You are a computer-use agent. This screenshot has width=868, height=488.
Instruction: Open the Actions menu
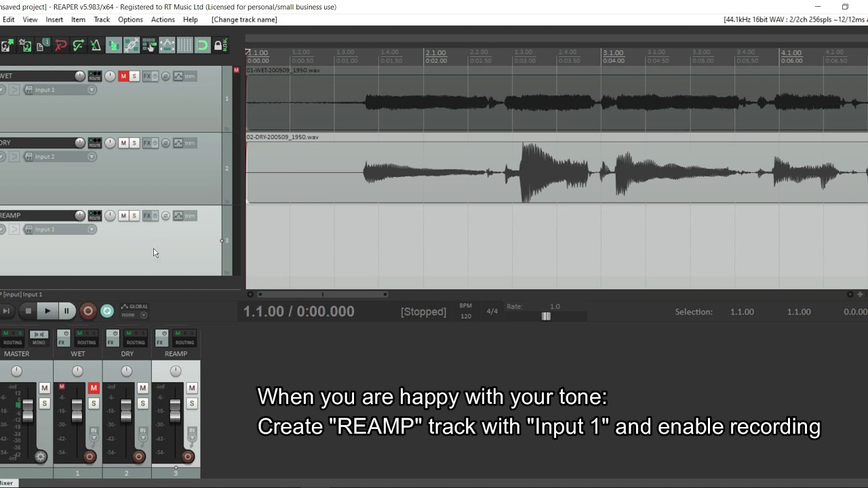[163, 20]
